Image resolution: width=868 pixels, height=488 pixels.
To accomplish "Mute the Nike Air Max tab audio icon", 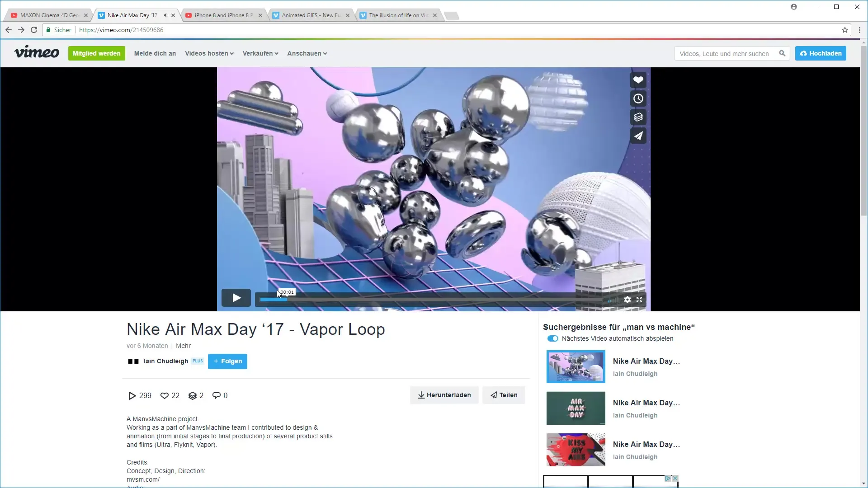I will pos(166,15).
